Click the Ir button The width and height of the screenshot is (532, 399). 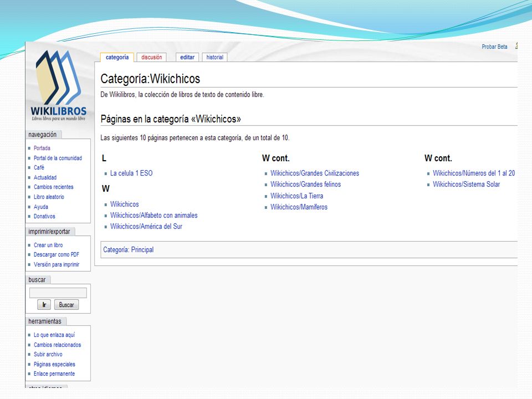(x=44, y=305)
